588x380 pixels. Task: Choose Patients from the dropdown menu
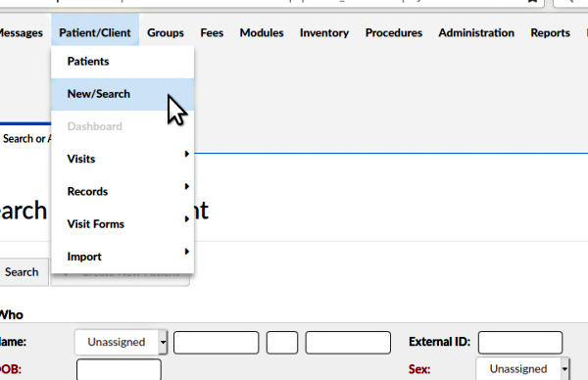122,62
